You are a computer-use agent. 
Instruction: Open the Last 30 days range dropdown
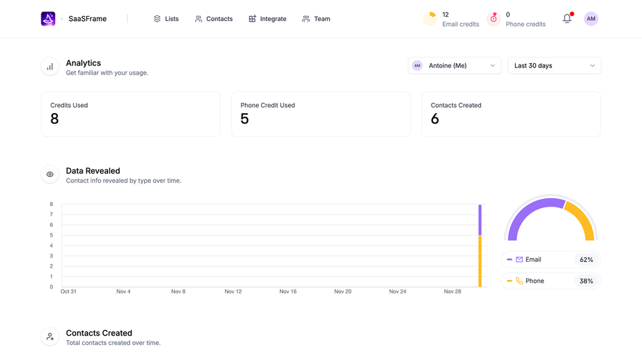(554, 65)
